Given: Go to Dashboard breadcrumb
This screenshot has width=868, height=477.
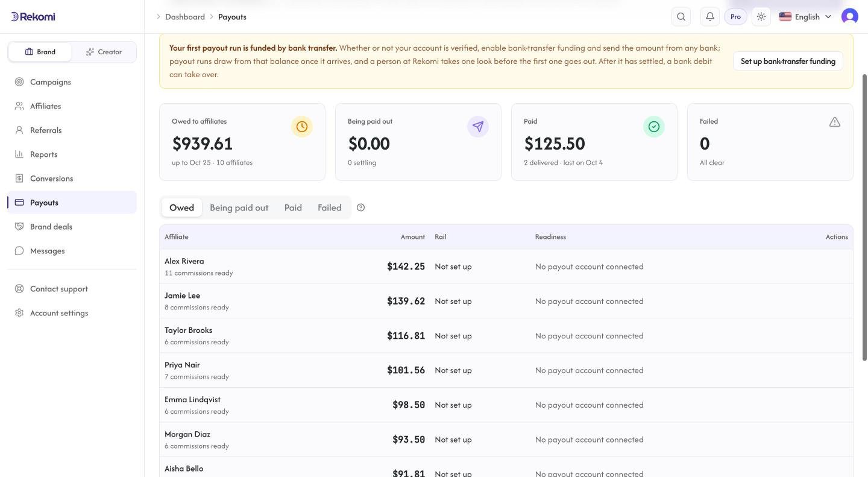Looking at the screenshot, I should (x=185, y=17).
